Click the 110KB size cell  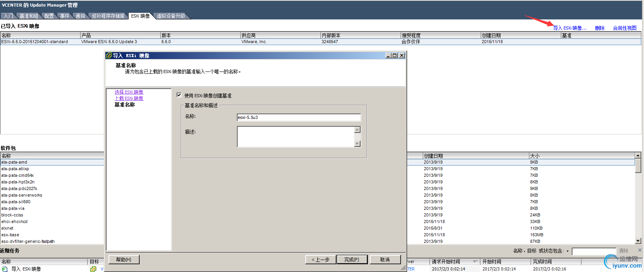click(536, 228)
